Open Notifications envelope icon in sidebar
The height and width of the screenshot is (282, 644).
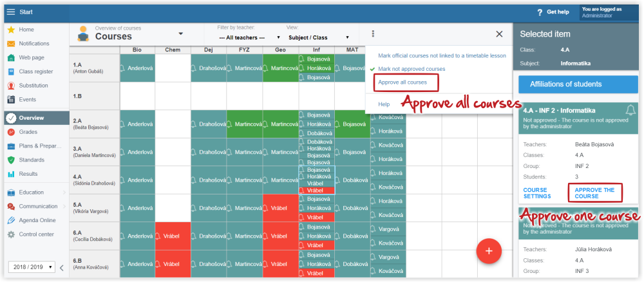point(11,44)
